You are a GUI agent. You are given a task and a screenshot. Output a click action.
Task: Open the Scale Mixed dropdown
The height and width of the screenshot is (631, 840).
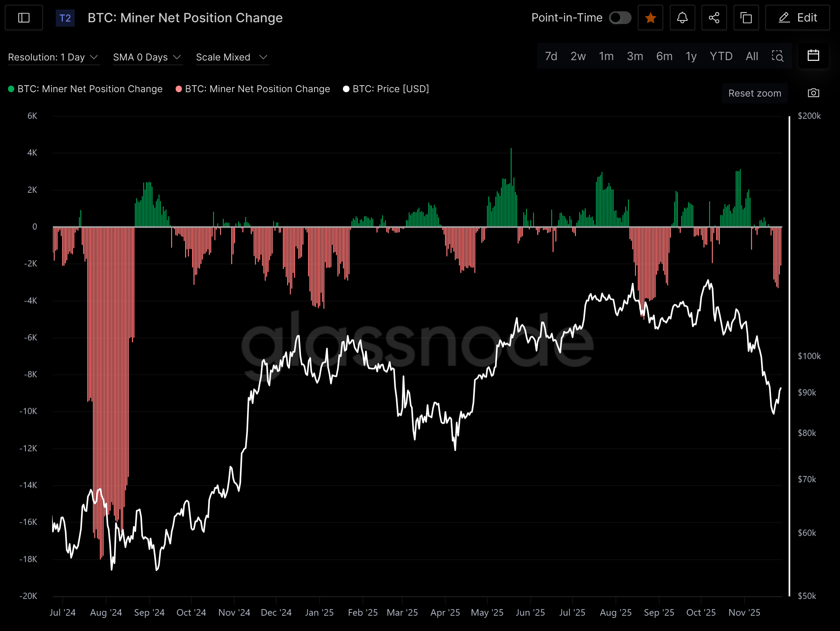pyautogui.click(x=232, y=57)
